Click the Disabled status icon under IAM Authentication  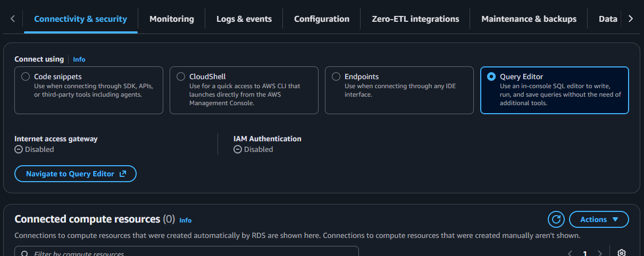pyautogui.click(x=237, y=150)
